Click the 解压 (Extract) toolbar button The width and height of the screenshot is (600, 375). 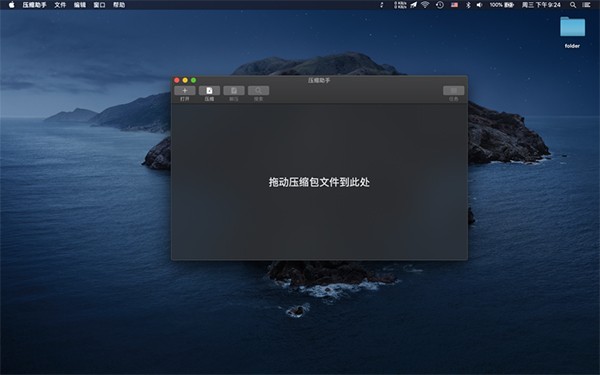point(234,91)
